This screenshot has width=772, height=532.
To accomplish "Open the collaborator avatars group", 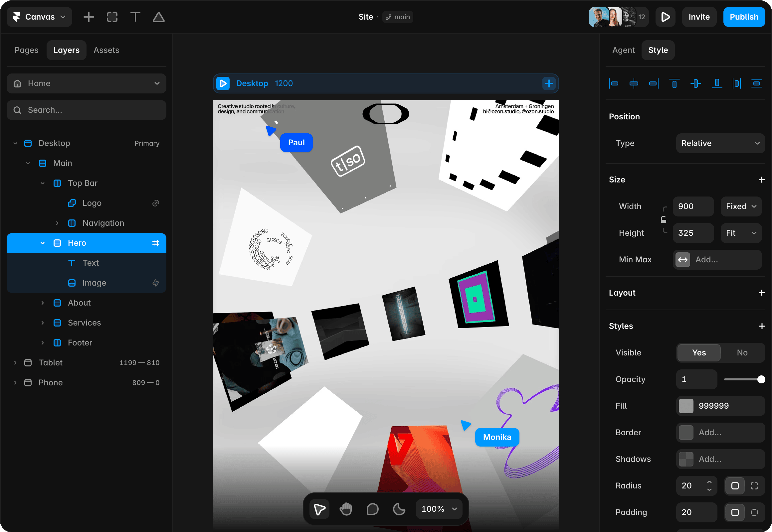I will coord(618,17).
